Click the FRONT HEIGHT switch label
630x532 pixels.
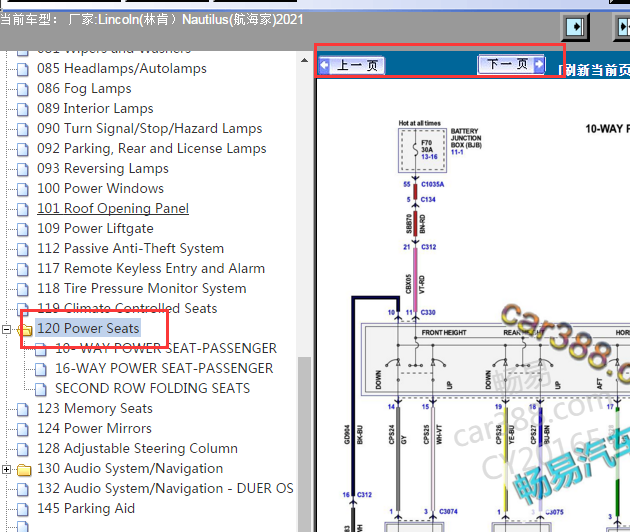(x=444, y=332)
